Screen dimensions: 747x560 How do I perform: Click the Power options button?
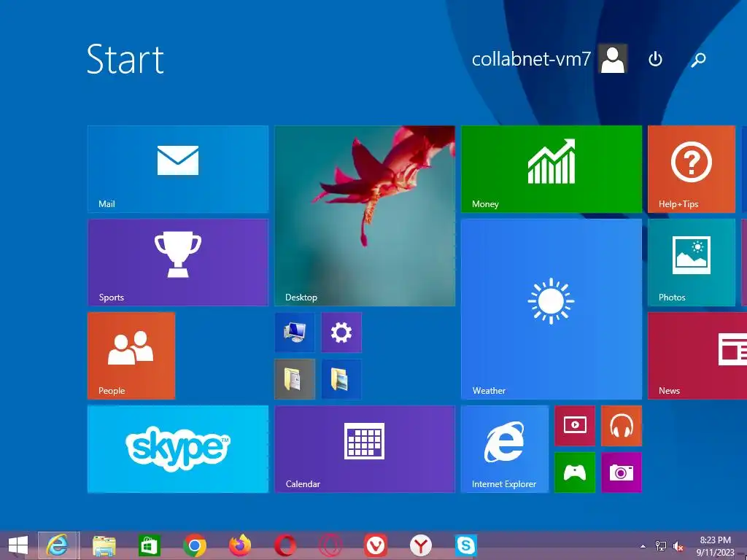[x=656, y=59]
